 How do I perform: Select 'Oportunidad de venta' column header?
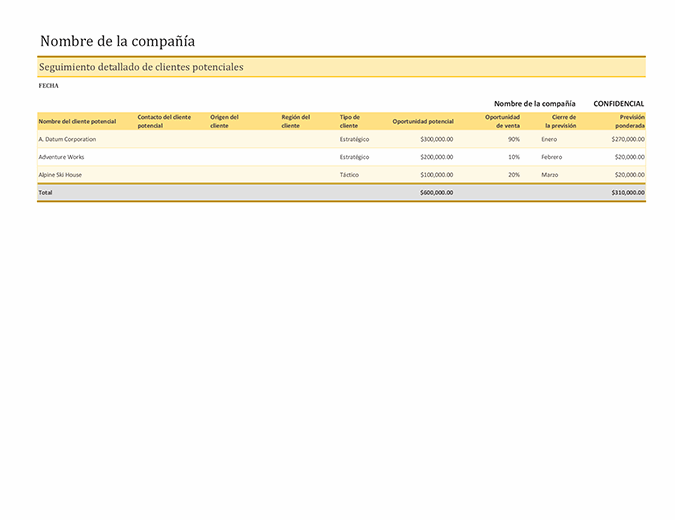tap(502, 121)
